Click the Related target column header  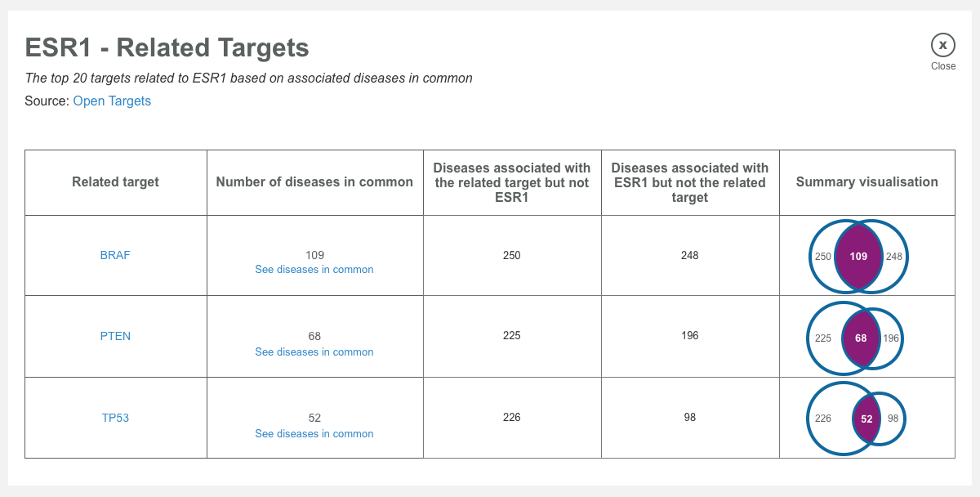coord(115,182)
